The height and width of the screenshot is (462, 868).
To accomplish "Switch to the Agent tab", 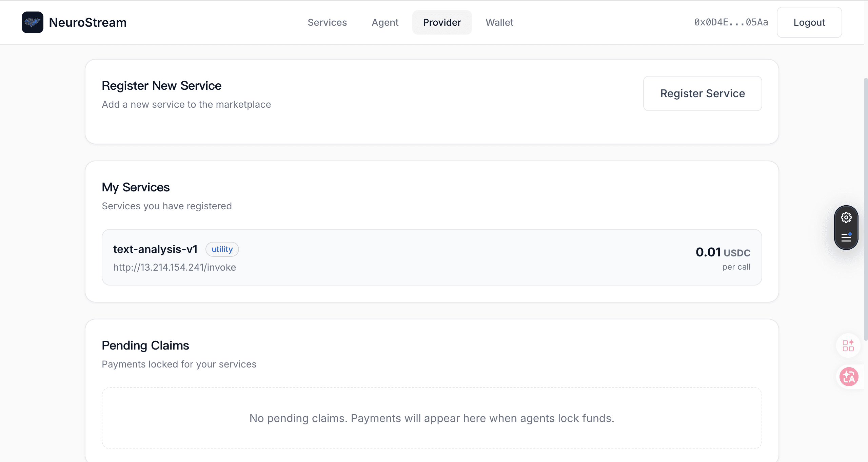I will [x=385, y=22].
